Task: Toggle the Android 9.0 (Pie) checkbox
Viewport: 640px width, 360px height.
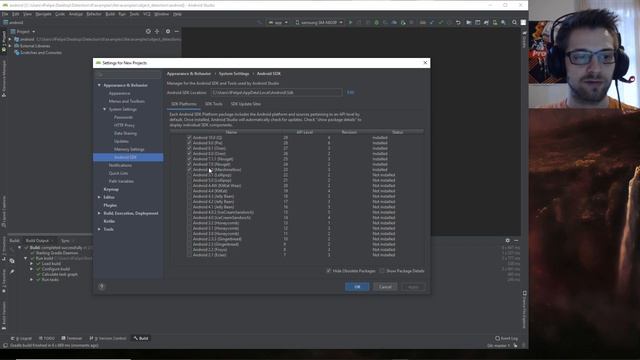Action: tap(189, 143)
